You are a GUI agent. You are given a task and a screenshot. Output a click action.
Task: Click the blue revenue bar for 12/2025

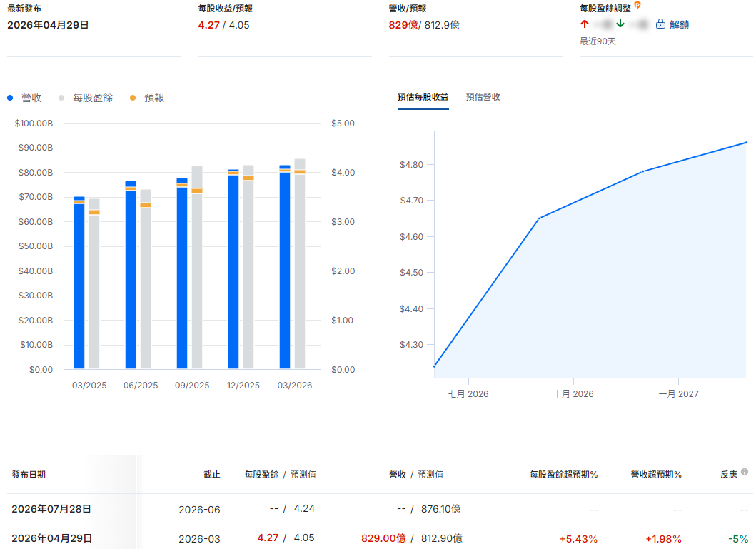(233, 269)
